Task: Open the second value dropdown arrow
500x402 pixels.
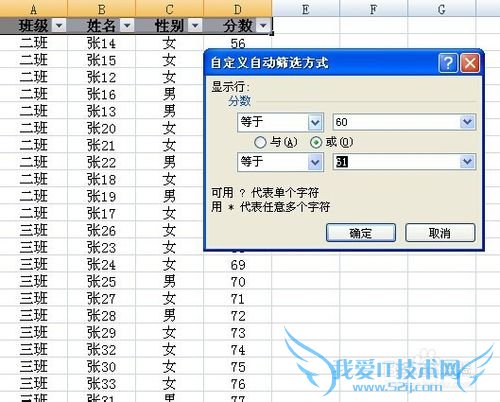Action: 467,162
